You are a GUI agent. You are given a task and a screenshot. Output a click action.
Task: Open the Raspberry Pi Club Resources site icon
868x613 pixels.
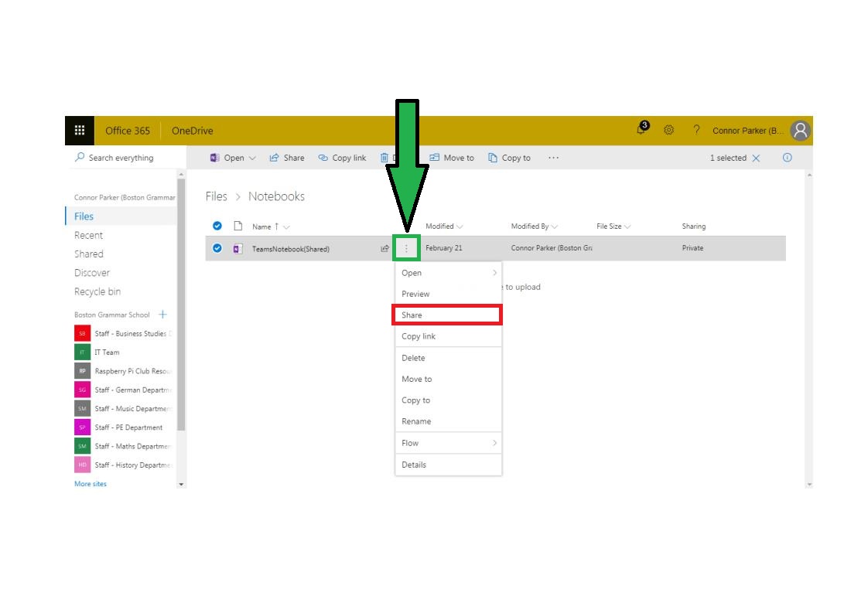pos(82,371)
